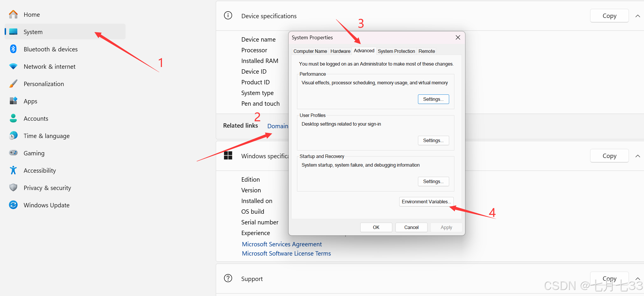
Task: Open the System Protection tab
Action: pyautogui.click(x=396, y=51)
